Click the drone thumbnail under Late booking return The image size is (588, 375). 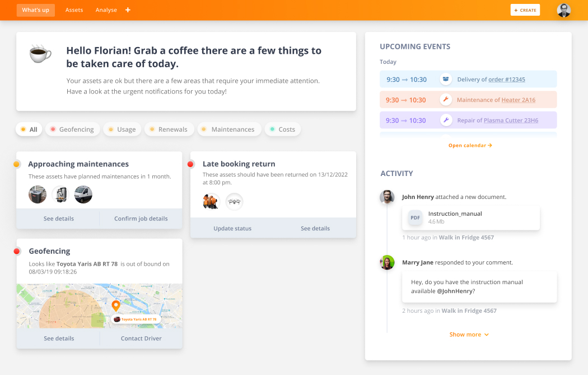234,202
